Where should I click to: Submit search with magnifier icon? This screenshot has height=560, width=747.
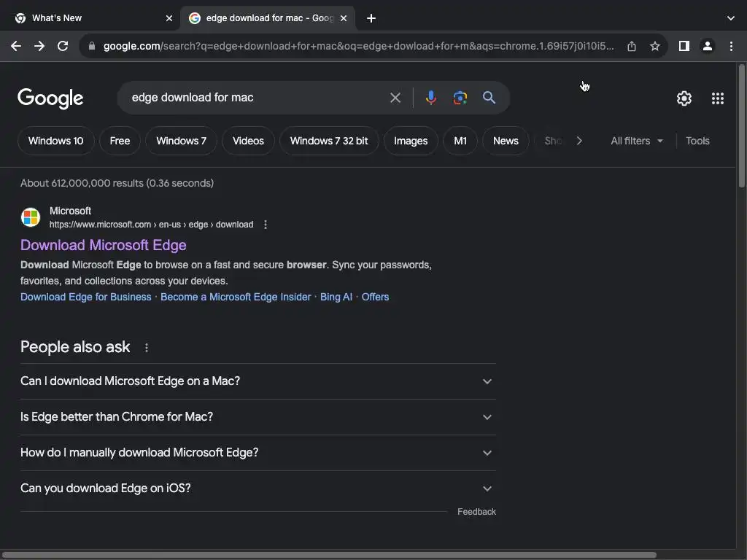click(x=489, y=98)
